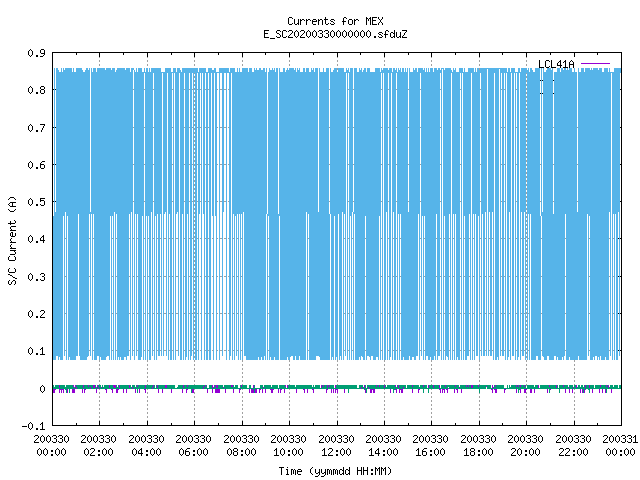Click x-axis label 200330 08:00

[x=241, y=446]
